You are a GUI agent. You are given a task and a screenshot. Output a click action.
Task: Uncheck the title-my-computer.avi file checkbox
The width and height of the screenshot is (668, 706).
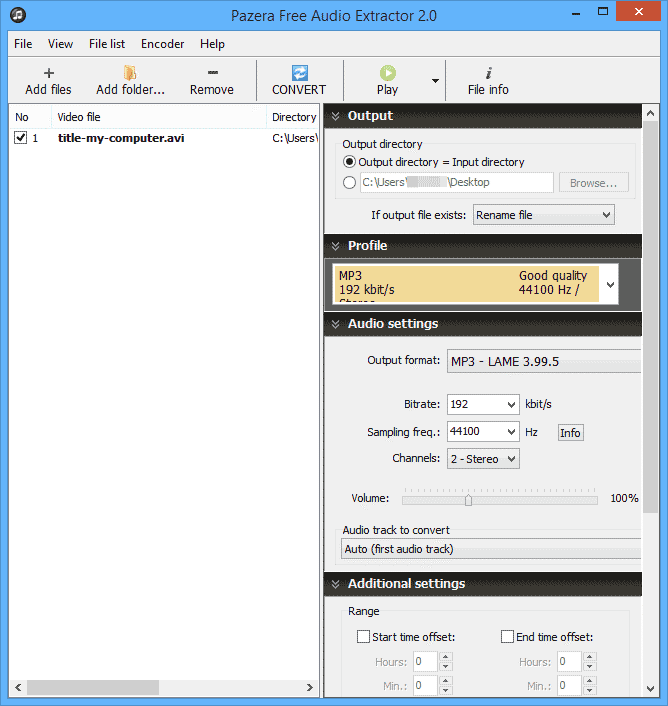[x=21, y=139]
